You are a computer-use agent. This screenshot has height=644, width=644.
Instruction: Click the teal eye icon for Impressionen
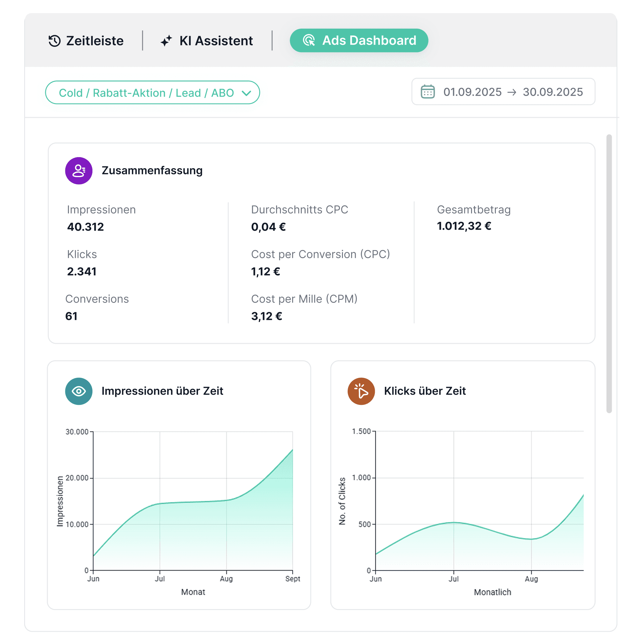79,391
